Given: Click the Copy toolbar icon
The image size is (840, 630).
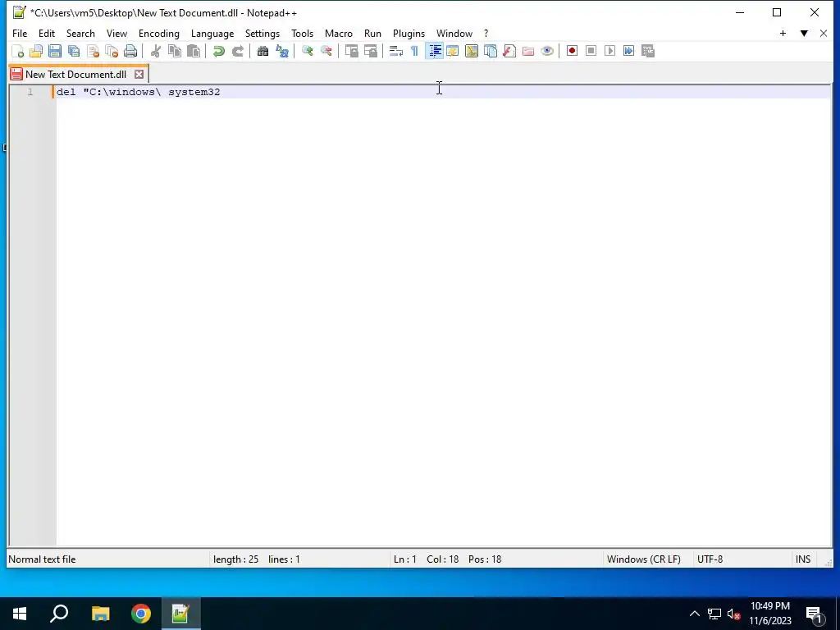Looking at the screenshot, I should [175, 51].
